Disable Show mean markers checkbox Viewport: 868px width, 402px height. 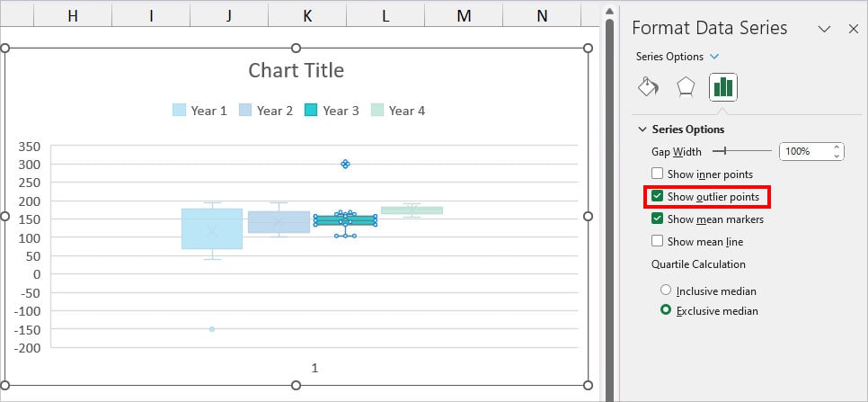657,219
